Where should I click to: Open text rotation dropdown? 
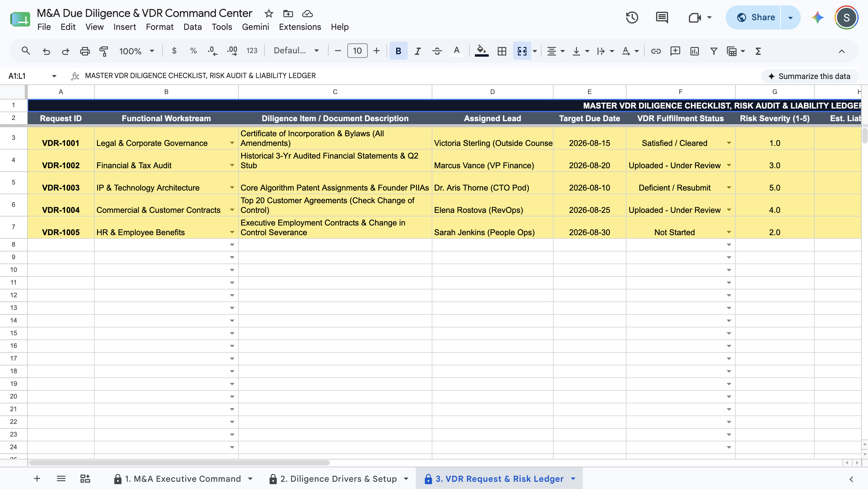point(630,51)
